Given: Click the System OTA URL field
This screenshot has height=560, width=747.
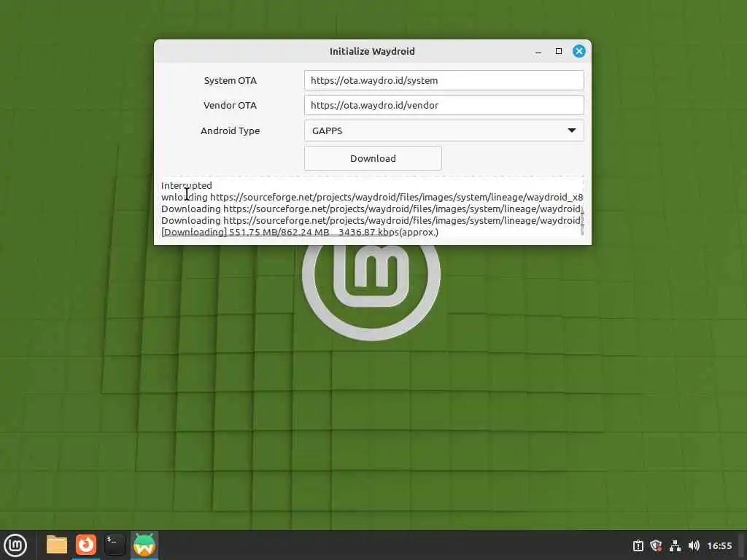Looking at the screenshot, I should (x=444, y=80).
